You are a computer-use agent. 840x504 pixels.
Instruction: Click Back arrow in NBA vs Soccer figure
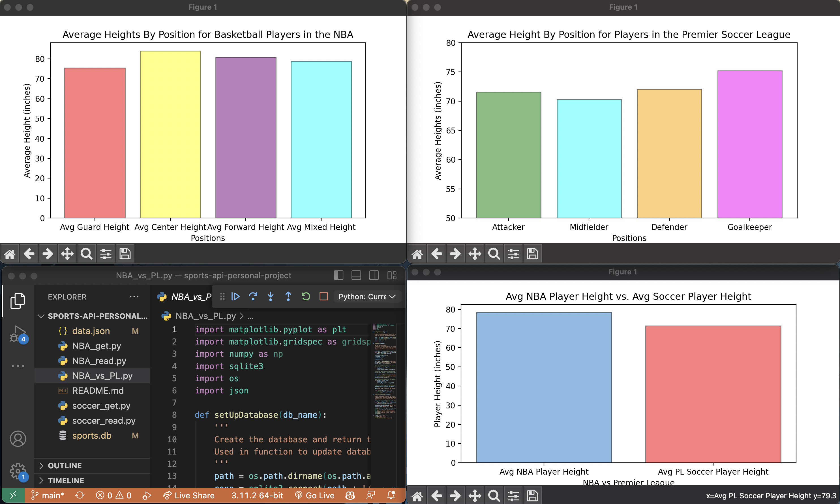(436, 496)
